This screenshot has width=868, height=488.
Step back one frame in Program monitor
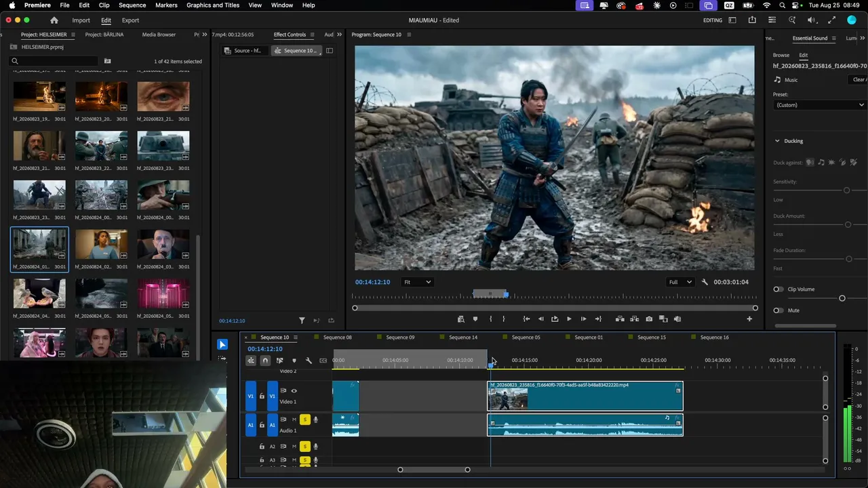click(x=540, y=319)
